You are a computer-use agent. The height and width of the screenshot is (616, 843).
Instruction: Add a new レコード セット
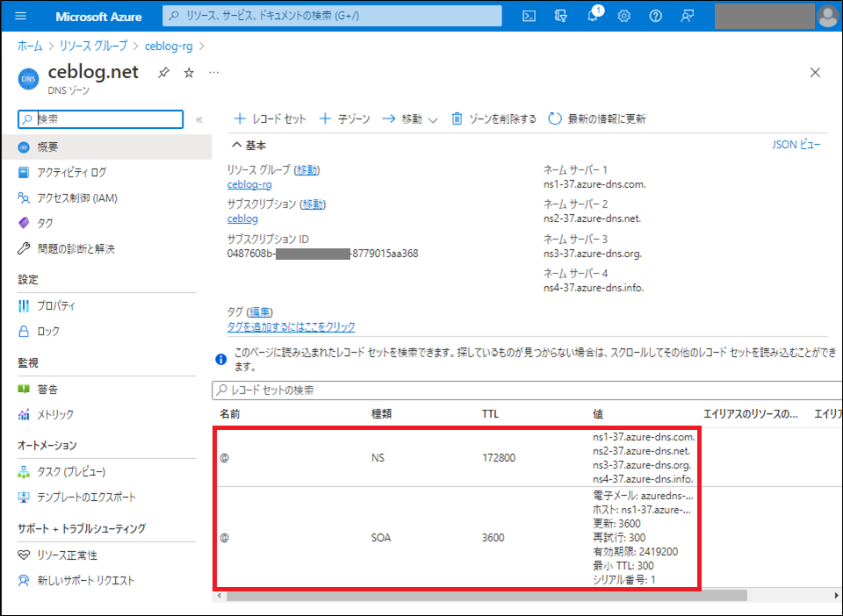[x=270, y=118]
